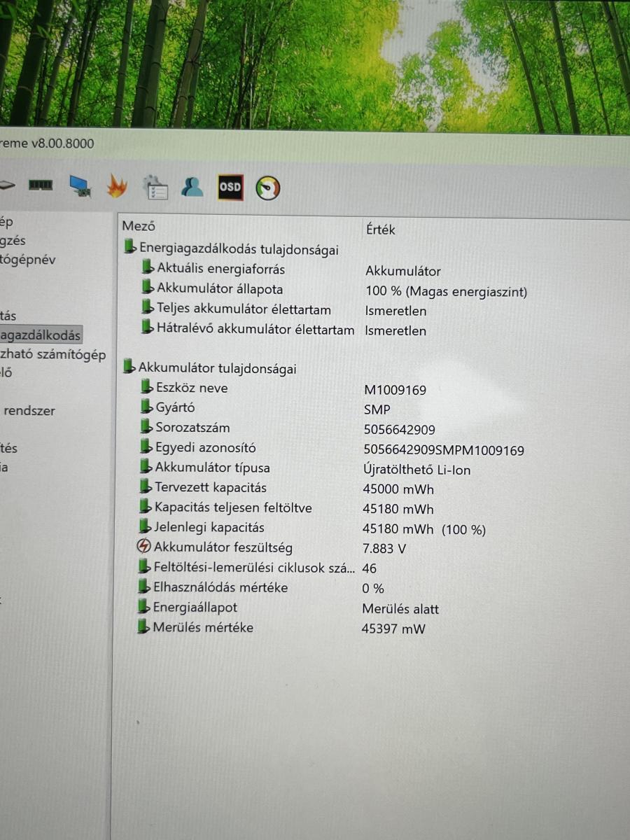
Task: Select the Akkumulátor tulajdonságai group row
Action: [217, 368]
